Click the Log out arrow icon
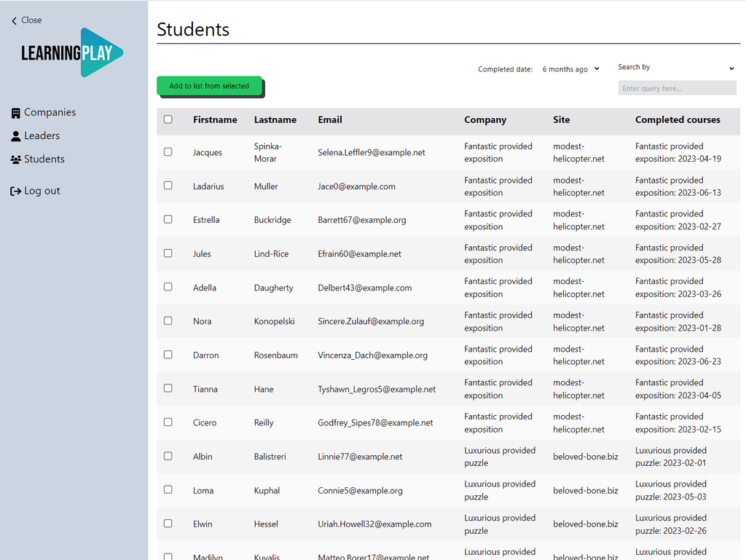Screen dimensions: 746x560 pyautogui.click(x=16, y=192)
